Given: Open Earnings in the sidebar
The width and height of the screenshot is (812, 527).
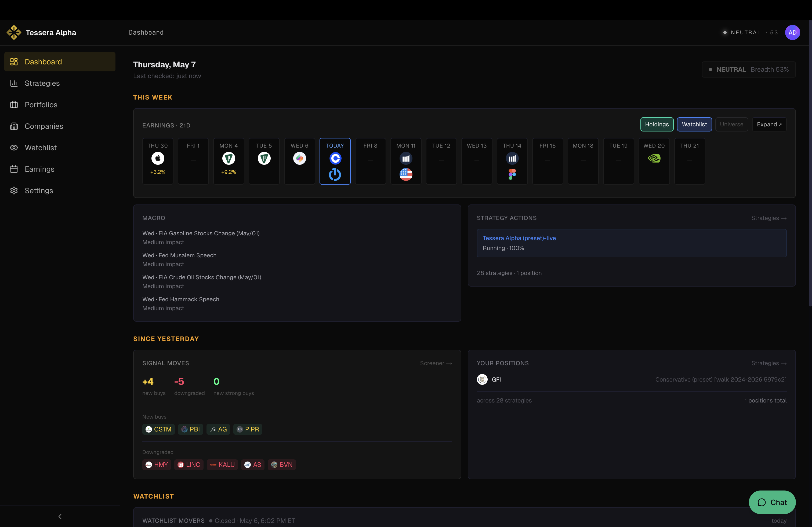Looking at the screenshot, I should point(60,169).
